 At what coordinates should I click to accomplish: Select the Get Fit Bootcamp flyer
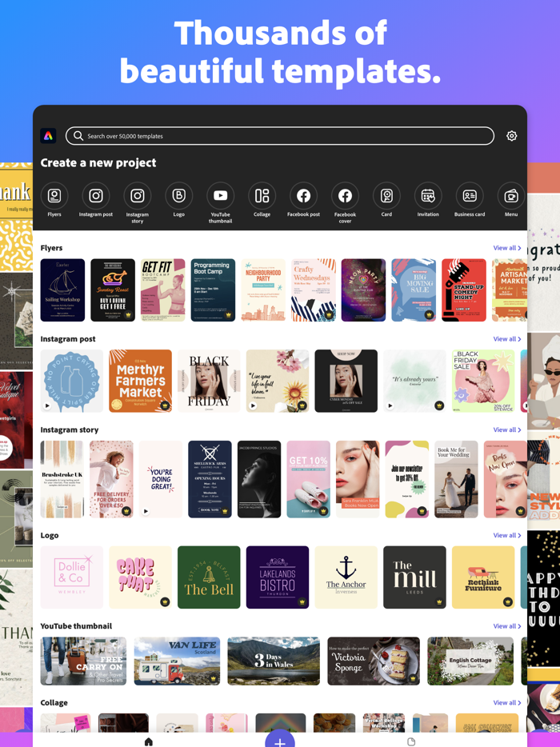163,290
